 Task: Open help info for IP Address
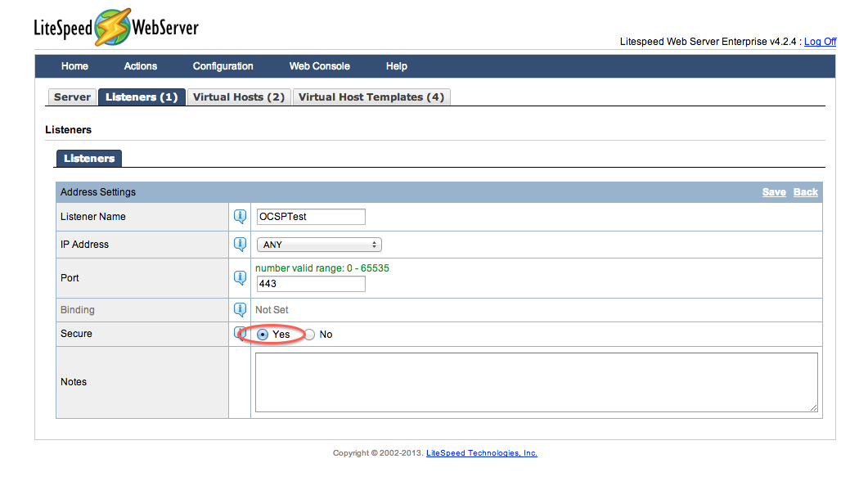coord(240,244)
